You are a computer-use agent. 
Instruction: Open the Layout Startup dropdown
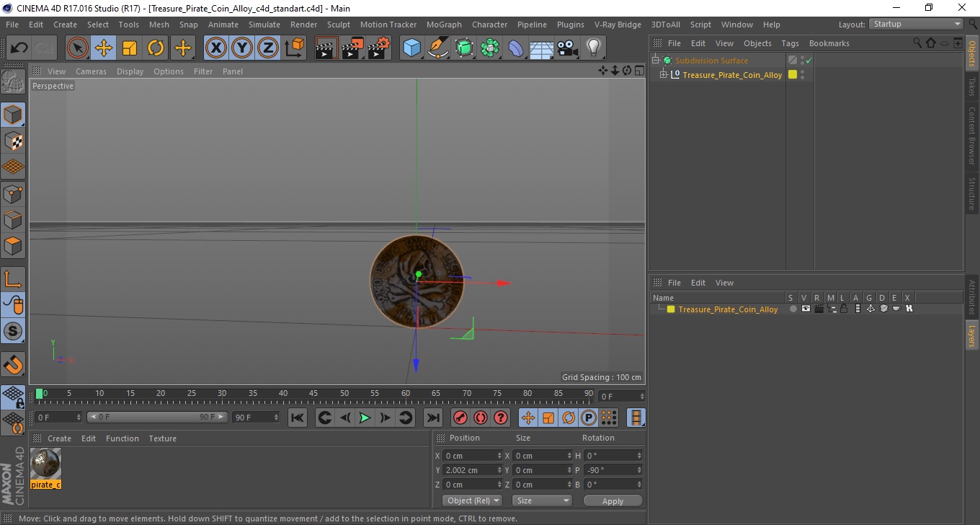pyautogui.click(x=917, y=24)
